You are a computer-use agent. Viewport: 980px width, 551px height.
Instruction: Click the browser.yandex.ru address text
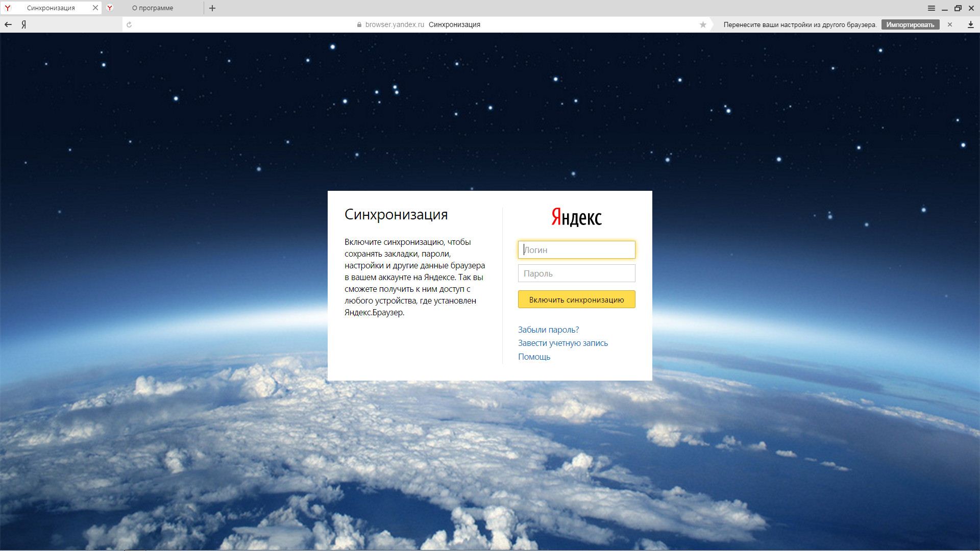395,24
